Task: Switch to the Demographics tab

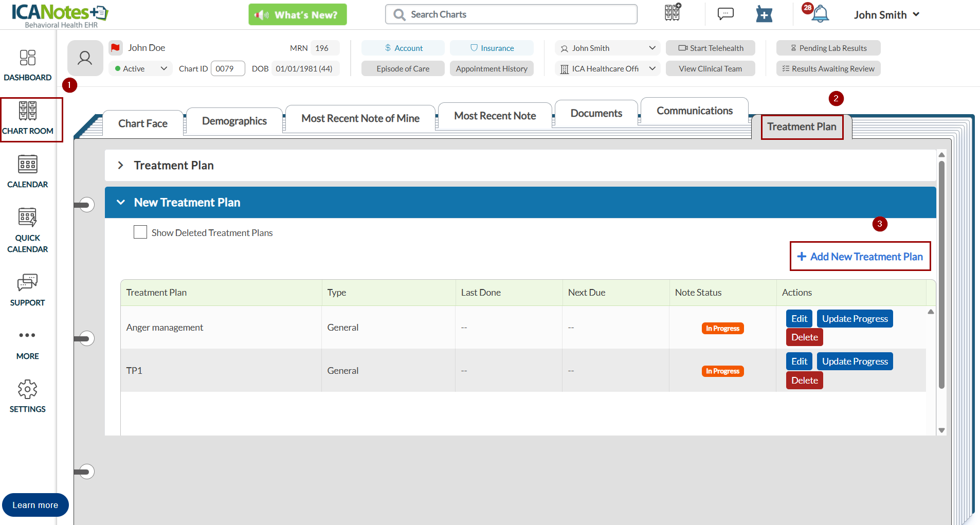Action: click(x=234, y=121)
